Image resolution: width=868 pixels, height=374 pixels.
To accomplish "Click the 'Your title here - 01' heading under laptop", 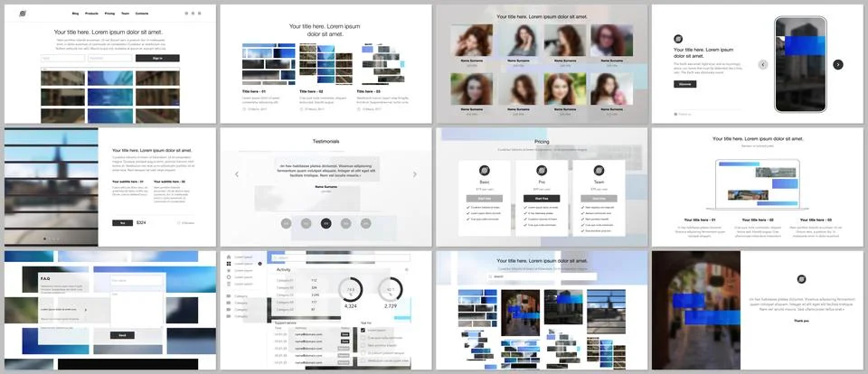I will click(x=699, y=220).
